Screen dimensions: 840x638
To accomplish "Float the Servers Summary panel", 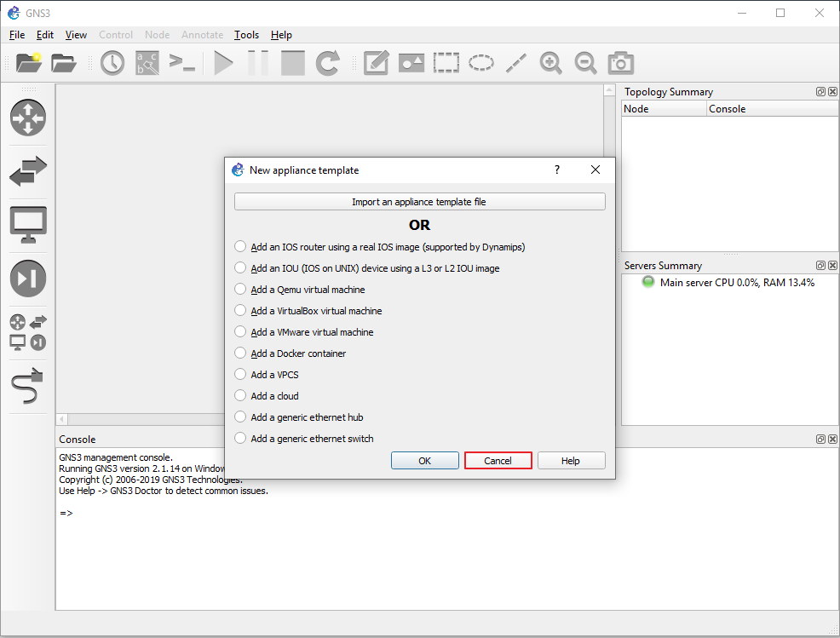I will (x=820, y=265).
